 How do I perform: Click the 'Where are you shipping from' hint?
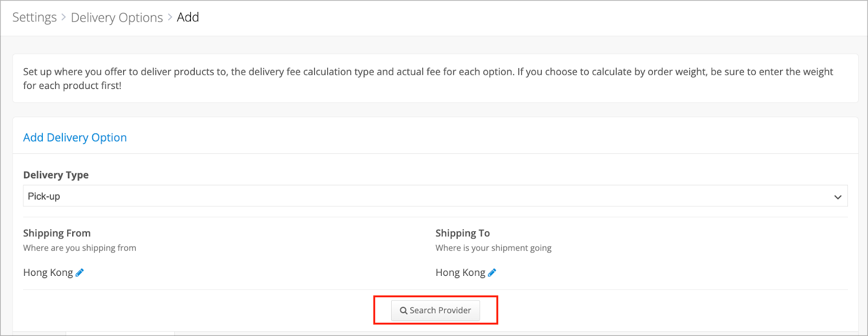click(80, 248)
